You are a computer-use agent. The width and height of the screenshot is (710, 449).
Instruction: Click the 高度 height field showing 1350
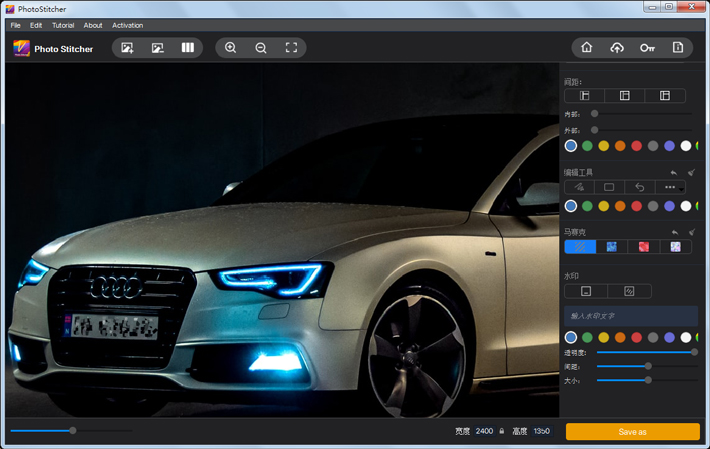542,431
